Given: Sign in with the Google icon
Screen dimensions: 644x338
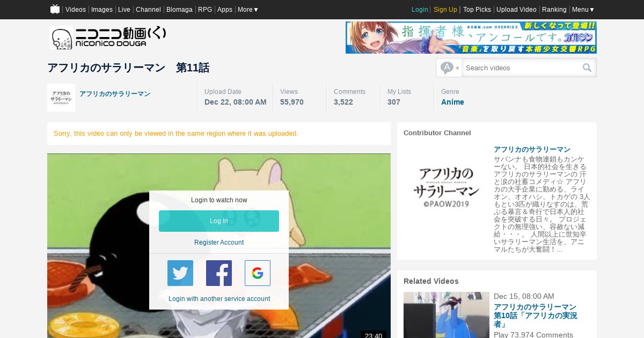Looking at the screenshot, I should (258, 273).
